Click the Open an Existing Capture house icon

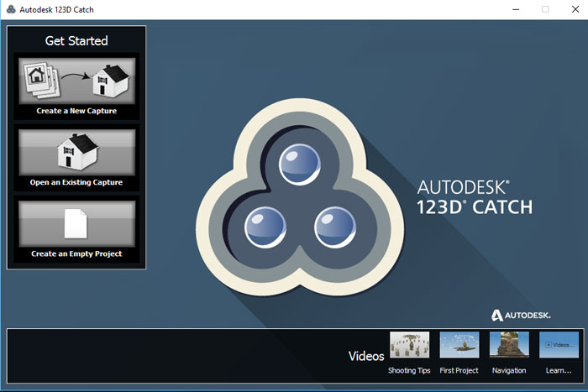click(x=77, y=151)
